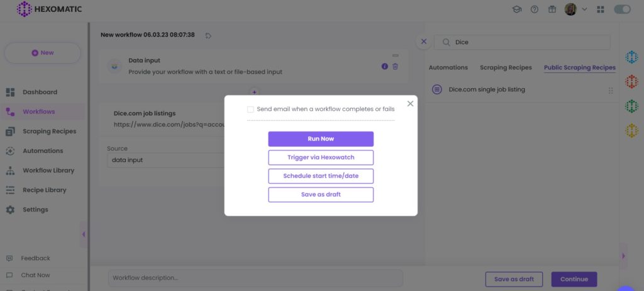
Task: Enable email notification checkbox
Action: click(250, 110)
